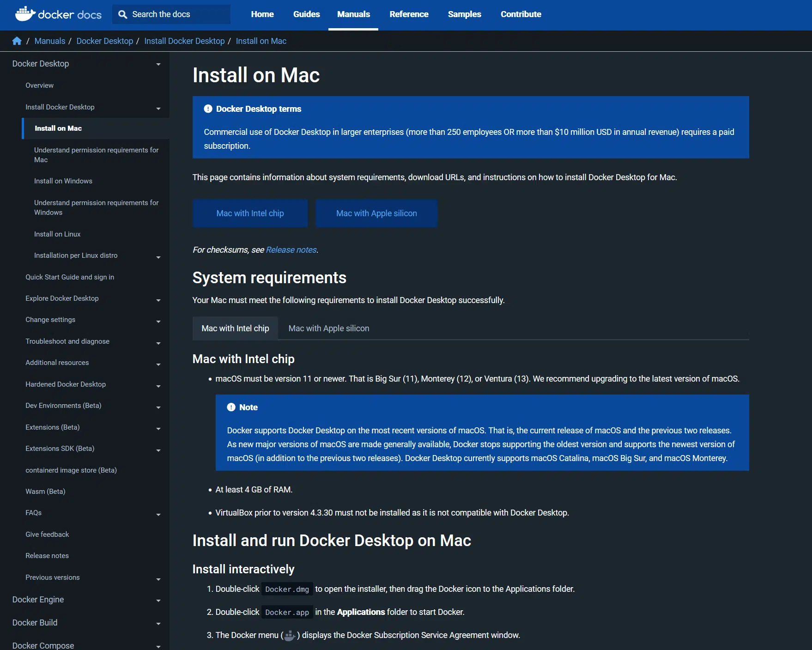Image resolution: width=812 pixels, height=650 pixels.
Task: Open the Guides nav item
Action: tap(307, 14)
